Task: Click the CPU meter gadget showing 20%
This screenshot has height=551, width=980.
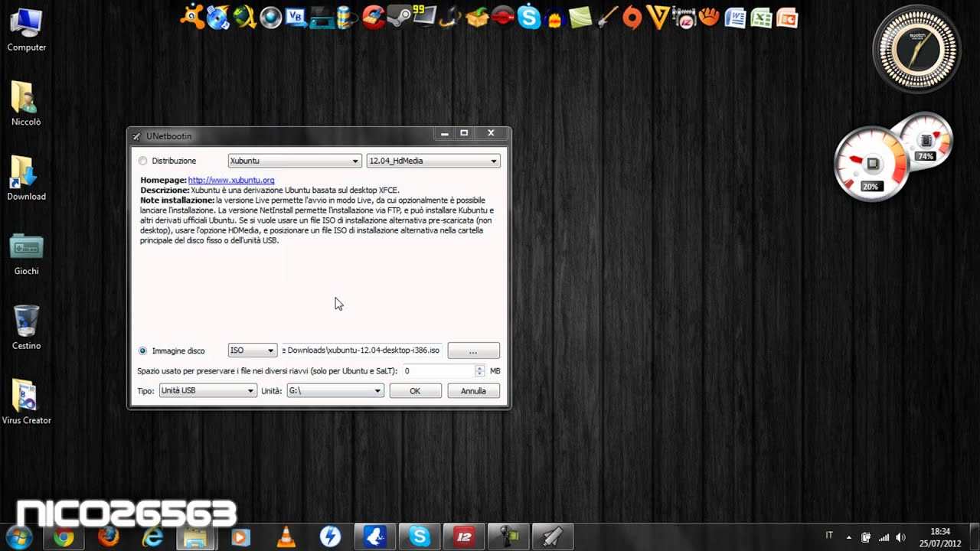Action: (871, 165)
